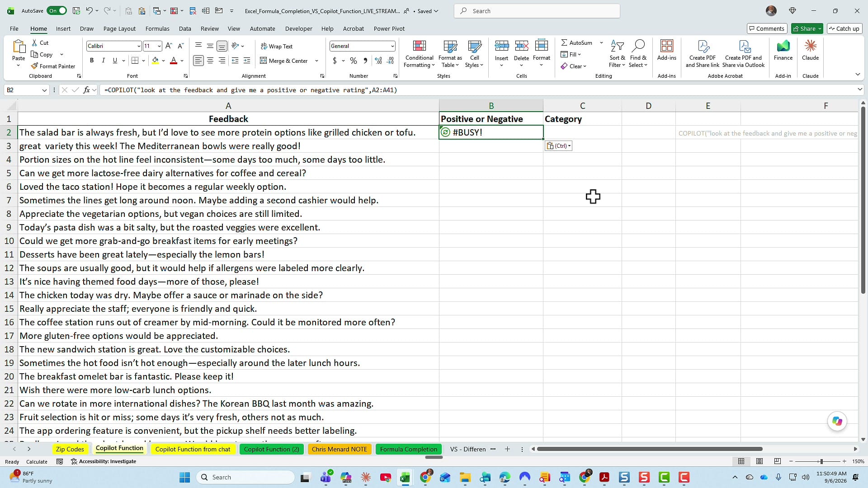The height and width of the screenshot is (488, 868).
Task: Click the Search box in title bar
Action: coord(537,11)
